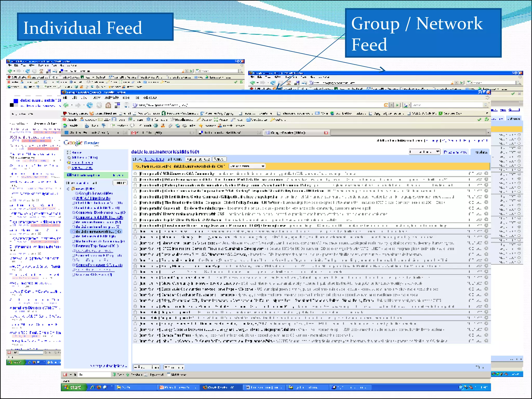
Task: Collapse the news folder in subscriptions
Action: point(68,189)
